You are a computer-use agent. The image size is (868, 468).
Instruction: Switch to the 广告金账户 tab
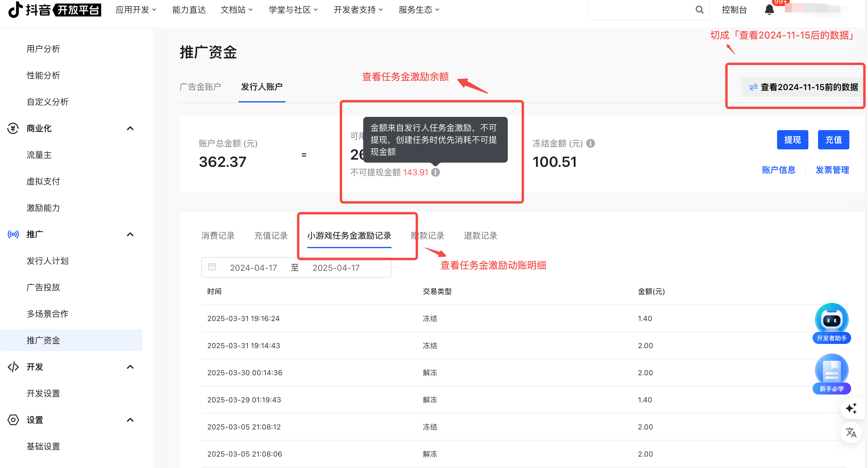pos(200,87)
